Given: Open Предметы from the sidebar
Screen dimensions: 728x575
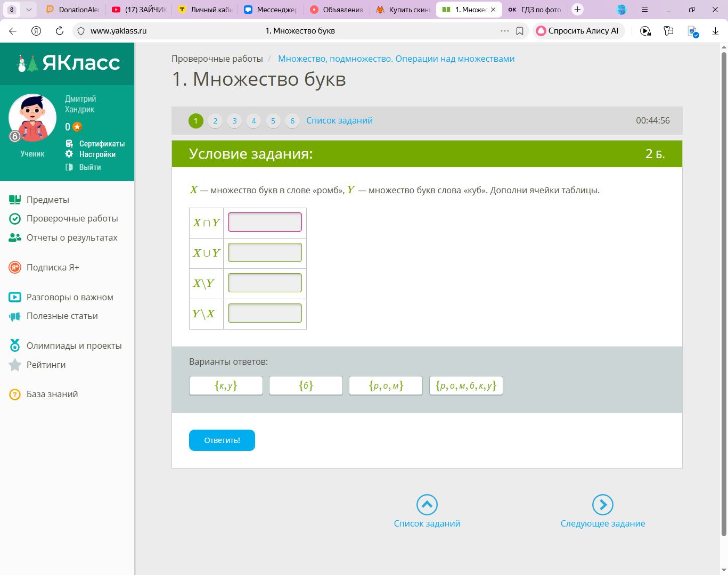Looking at the screenshot, I should [47, 200].
